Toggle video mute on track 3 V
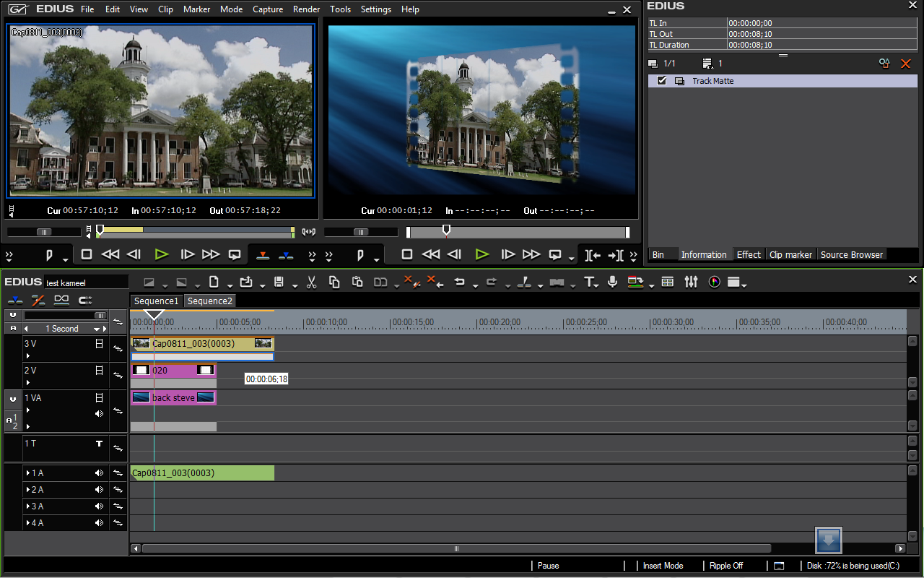This screenshot has height=578, width=924. click(x=100, y=345)
